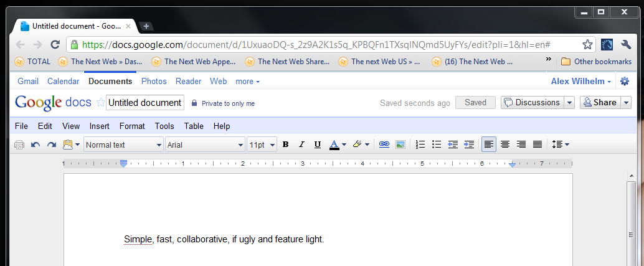Toggle underline formatting
Viewport: 644px width, 266px height.
pyautogui.click(x=317, y=145)
